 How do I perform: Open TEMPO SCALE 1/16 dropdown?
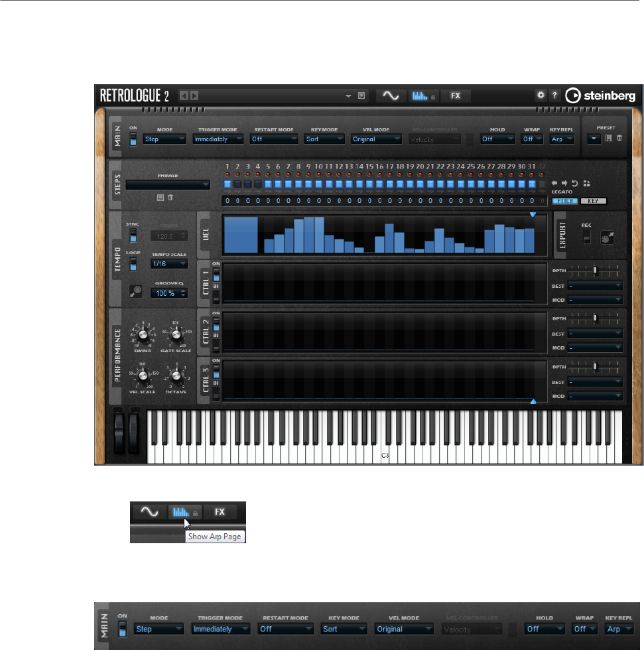point(169,264)
